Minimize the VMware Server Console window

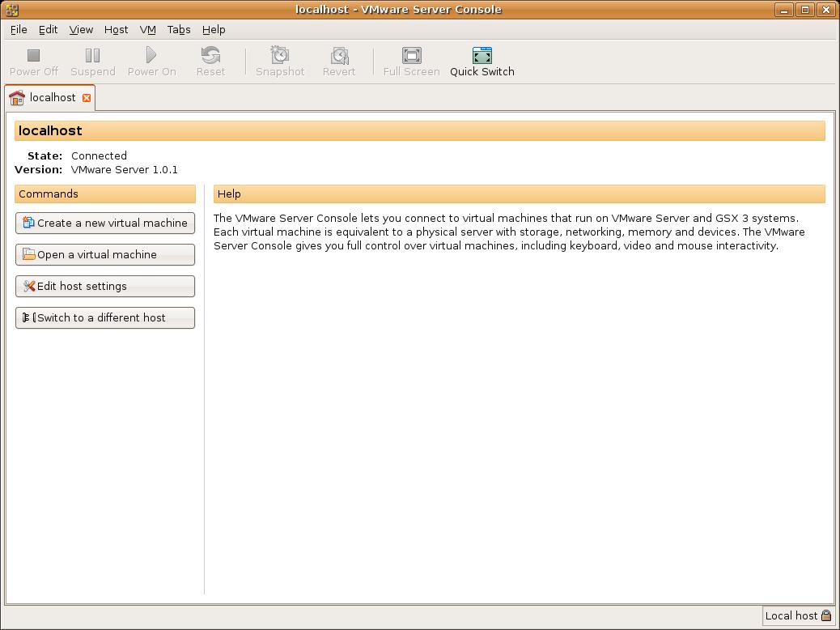pyautogui.click(x=783, y=10)
